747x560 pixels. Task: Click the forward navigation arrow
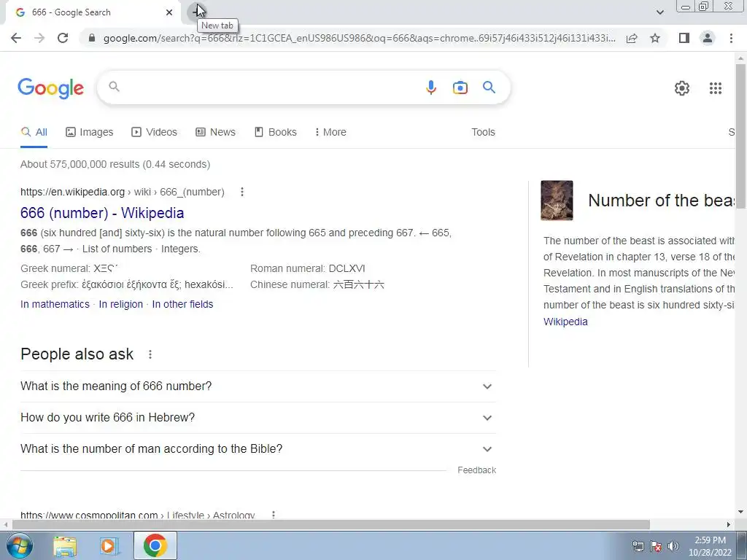pyautogui.click(x=39, y=38)
